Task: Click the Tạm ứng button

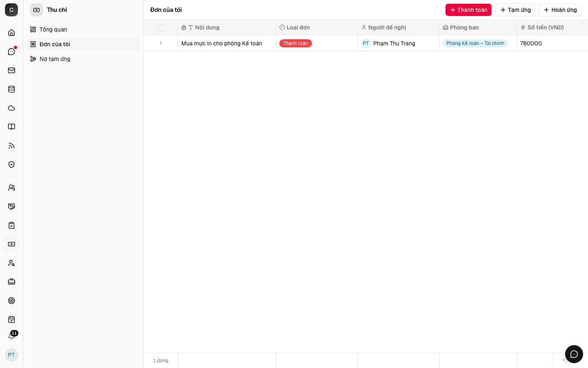Action: point(515,10)
